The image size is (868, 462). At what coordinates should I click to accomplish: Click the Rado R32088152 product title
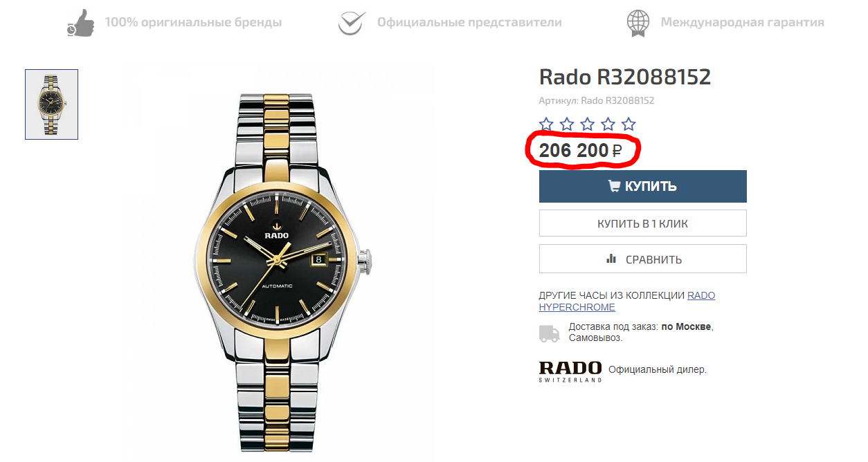click(625, 77)
